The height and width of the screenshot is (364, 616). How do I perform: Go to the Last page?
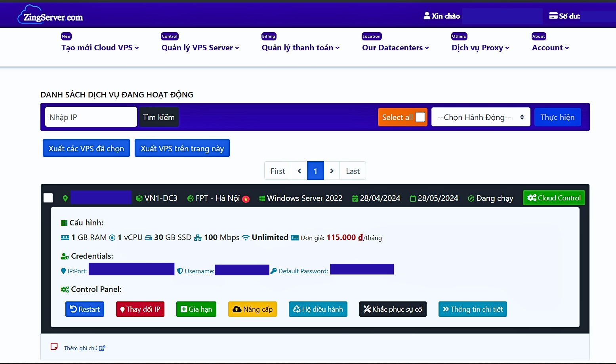(353, 171)
